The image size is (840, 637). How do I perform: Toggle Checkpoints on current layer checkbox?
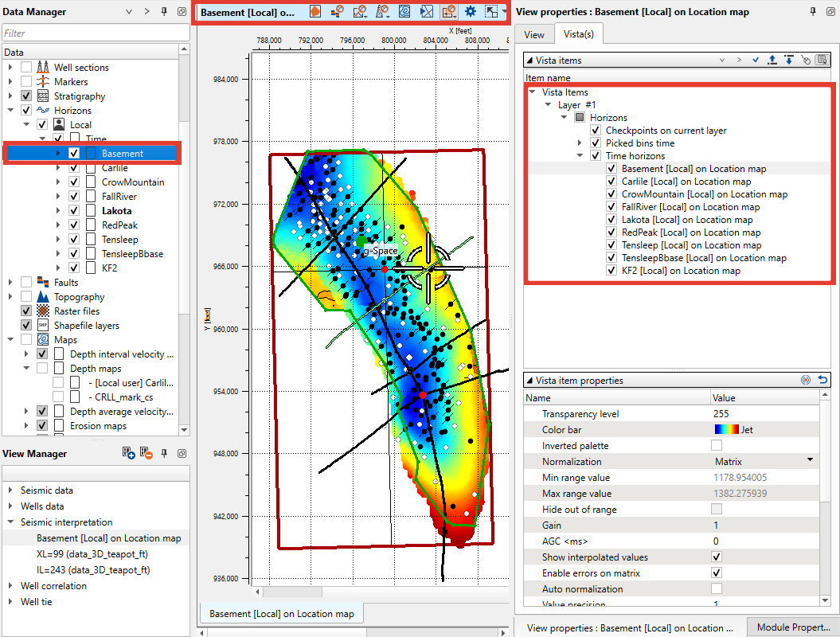596,131
